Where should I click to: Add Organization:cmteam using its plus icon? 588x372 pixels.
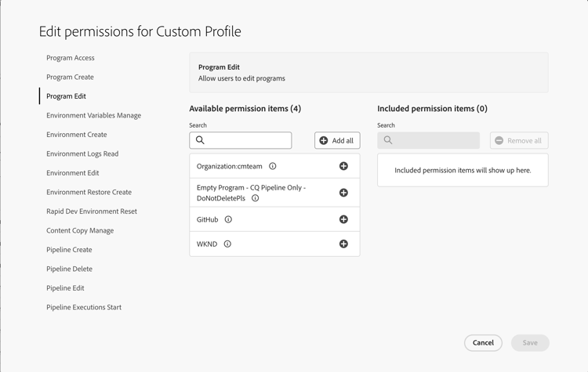click(343, 166)
